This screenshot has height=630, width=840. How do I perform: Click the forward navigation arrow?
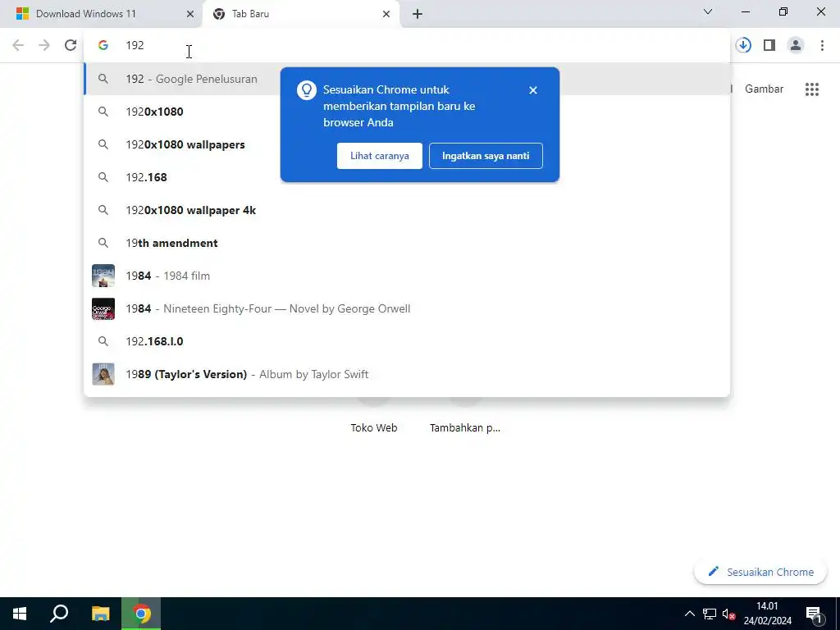pos(44,45)
